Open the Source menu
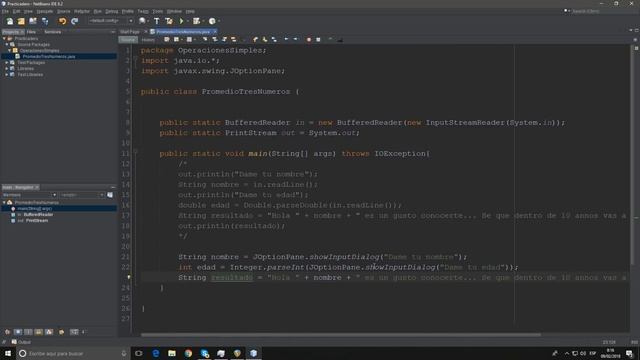 [x=63, y=11]
